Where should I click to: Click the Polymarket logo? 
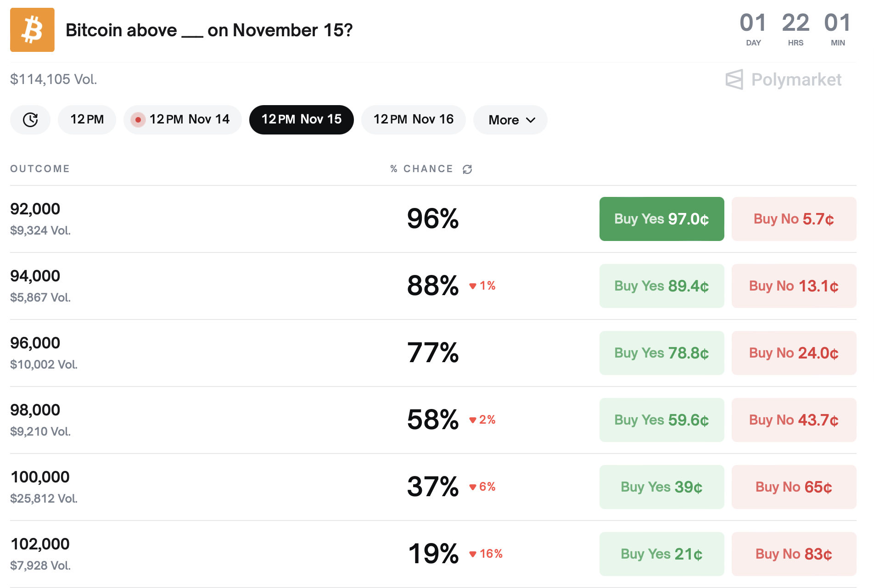[783, 80]
